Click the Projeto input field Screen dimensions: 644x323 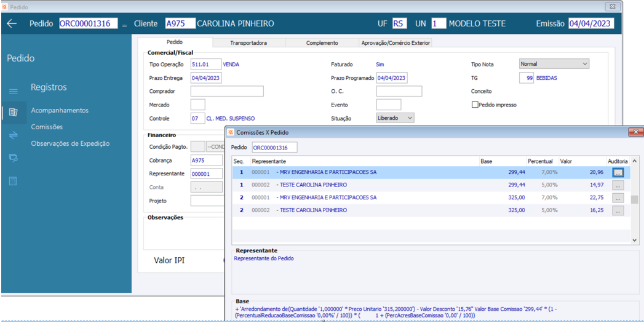click(x=207, y=201)
